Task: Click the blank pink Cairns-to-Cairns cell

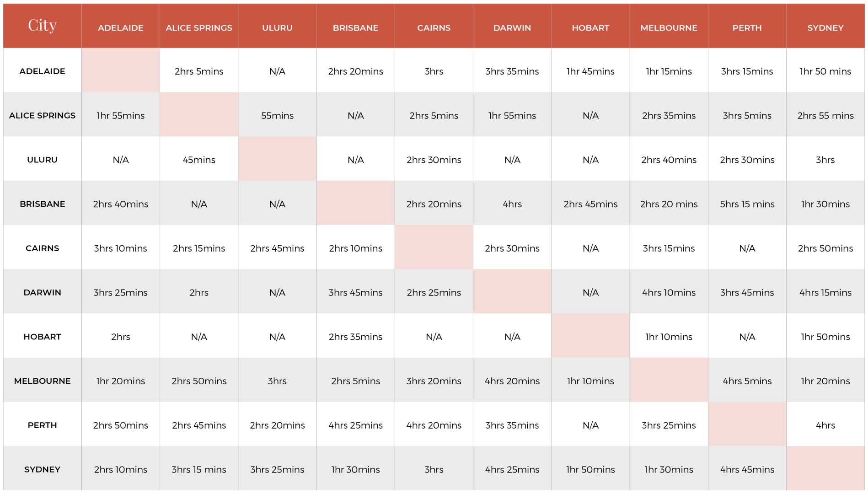Action: tap(434, 247)
